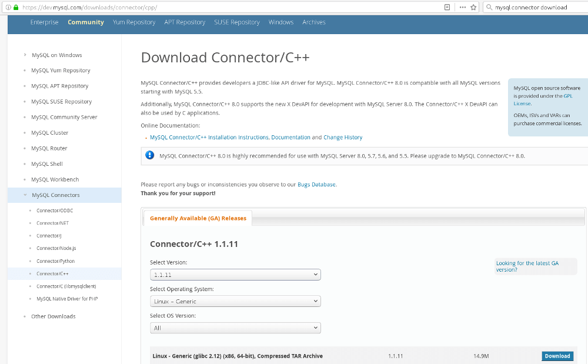The height and width of the screenshot is (364, 588).
Task: Click the blue info alert icon
Action: point(150,156)
